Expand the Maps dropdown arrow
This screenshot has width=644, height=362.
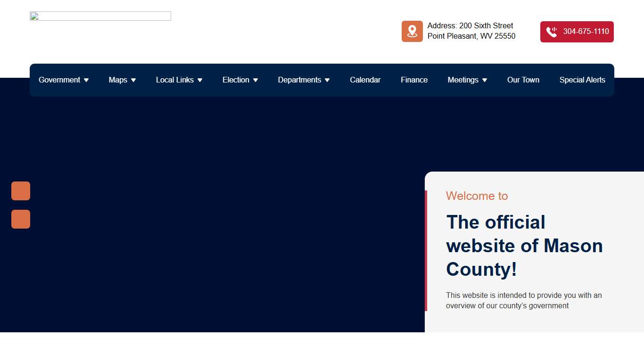(x=133, y=80)
